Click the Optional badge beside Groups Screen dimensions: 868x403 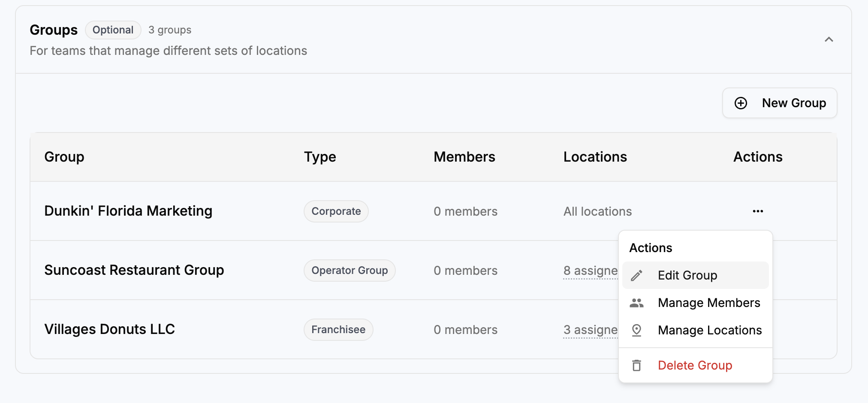coord(113,30)
